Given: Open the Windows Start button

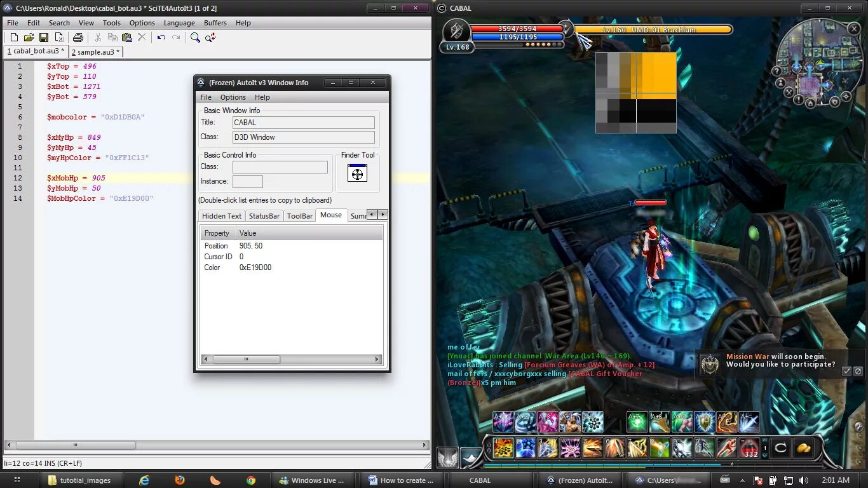Looking at the screenshot, I should tap(17, 480).
